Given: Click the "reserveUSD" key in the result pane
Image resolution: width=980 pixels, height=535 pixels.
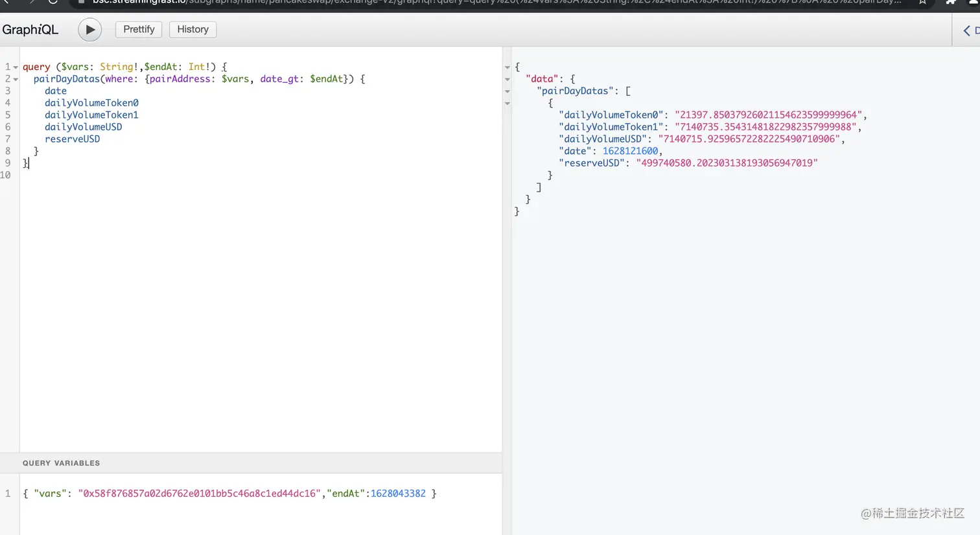Looking at the screenshot, I should (x=592, y=163).
